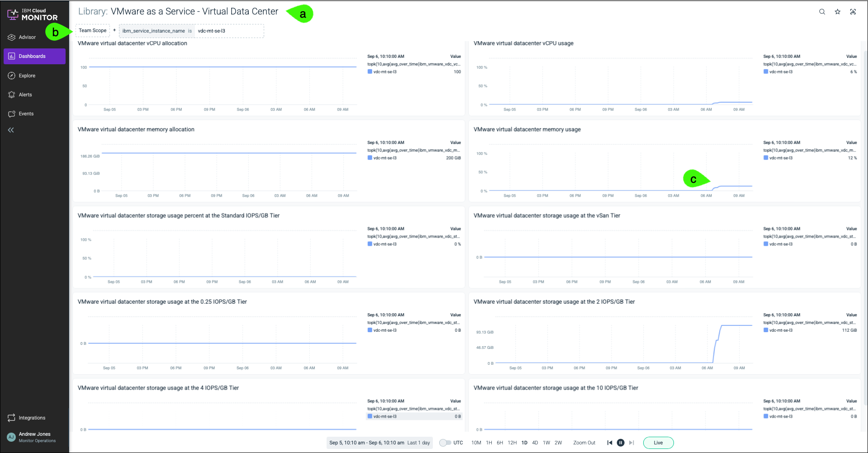Select the 10M time range
This screenshot has width=868, height=453.
click(x=476, y=443)
